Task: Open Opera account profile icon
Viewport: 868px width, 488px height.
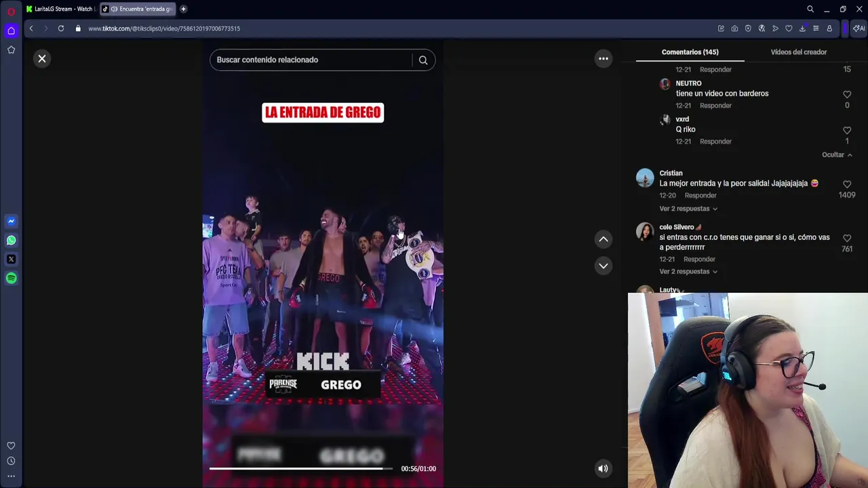Action: [829, 28]
